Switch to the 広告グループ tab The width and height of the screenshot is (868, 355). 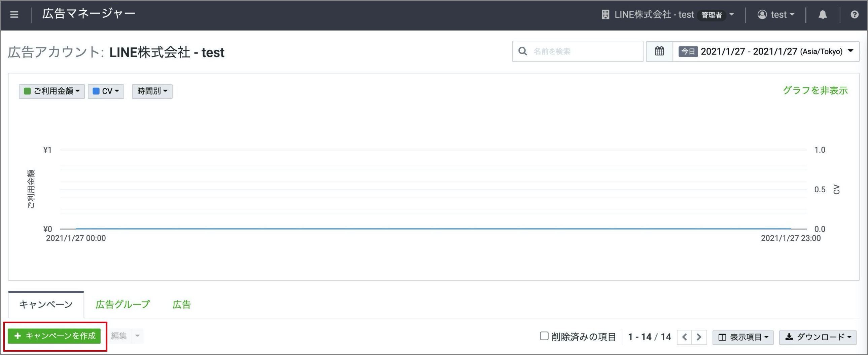point(123,305)
